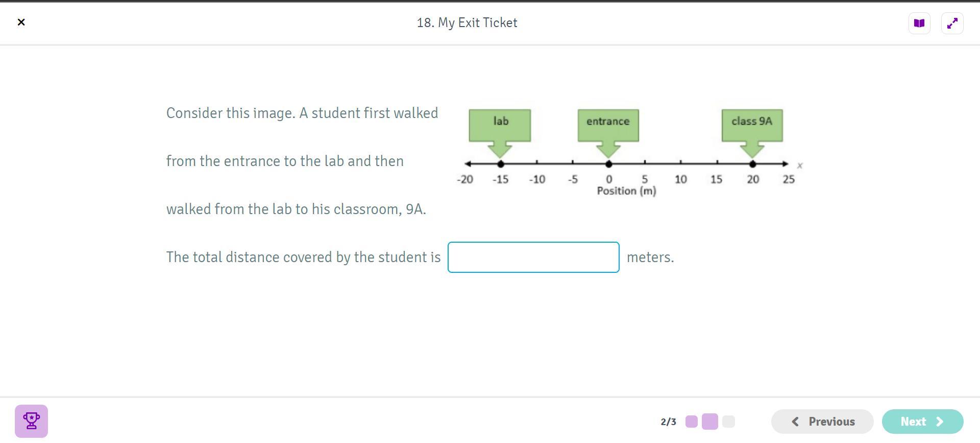Click the right chevron on Next button
Screen dimensions: 980x443
click(x=940, y=422)
